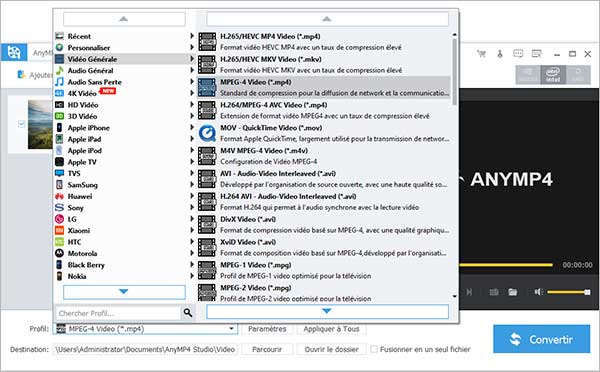Viewport: 600px width, 372px height.
Task: Click the search magnifier icon in profile search
Action: tap(188, 313)
